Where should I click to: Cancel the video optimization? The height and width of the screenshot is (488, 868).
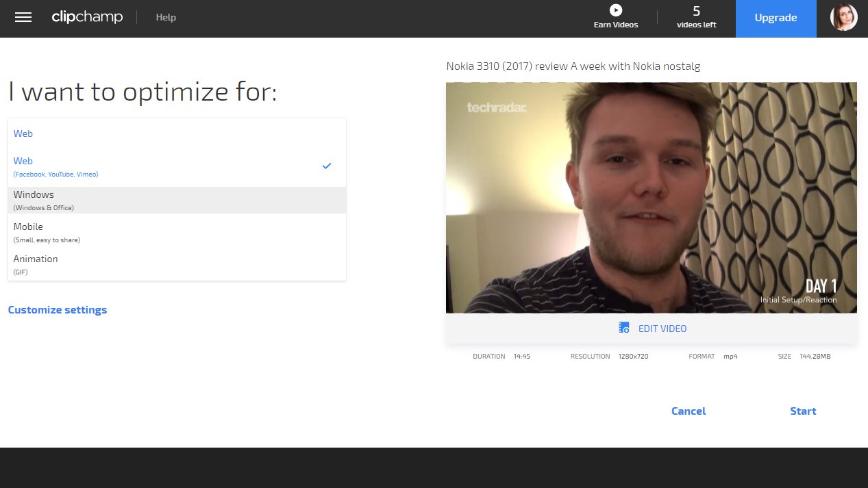click(689, 411)
